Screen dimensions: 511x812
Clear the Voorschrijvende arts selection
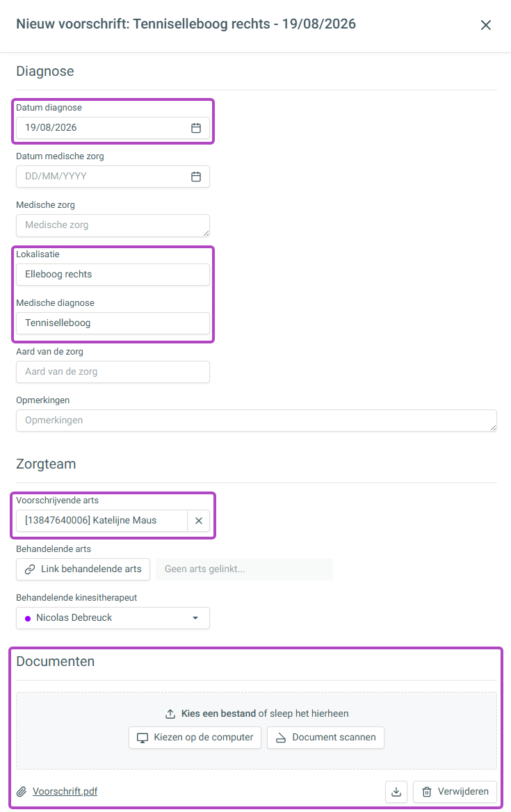coord(198,521)
